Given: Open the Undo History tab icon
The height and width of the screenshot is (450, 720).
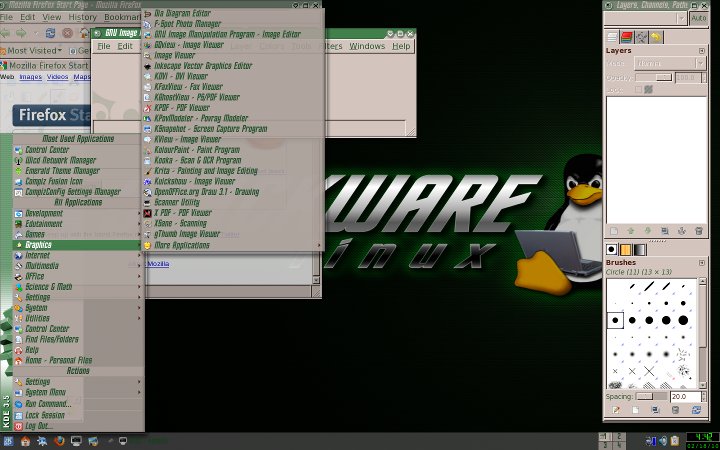Looking at the screenshot, I should tap(656, 37).
